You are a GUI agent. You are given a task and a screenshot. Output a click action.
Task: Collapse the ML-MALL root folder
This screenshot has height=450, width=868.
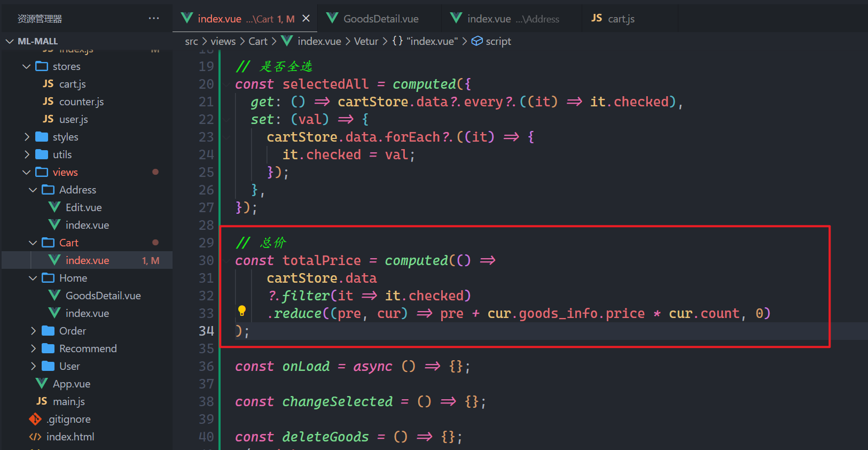(x=10, y=41)
